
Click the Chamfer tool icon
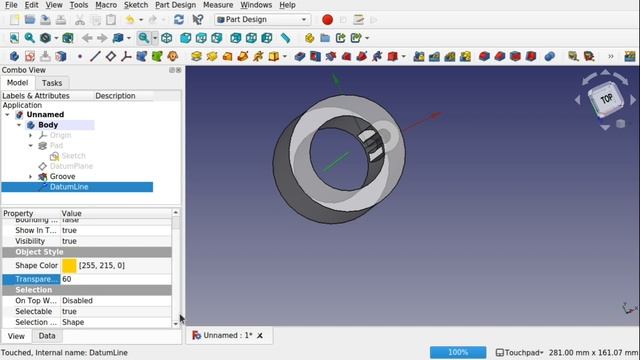tap(500, 56)
